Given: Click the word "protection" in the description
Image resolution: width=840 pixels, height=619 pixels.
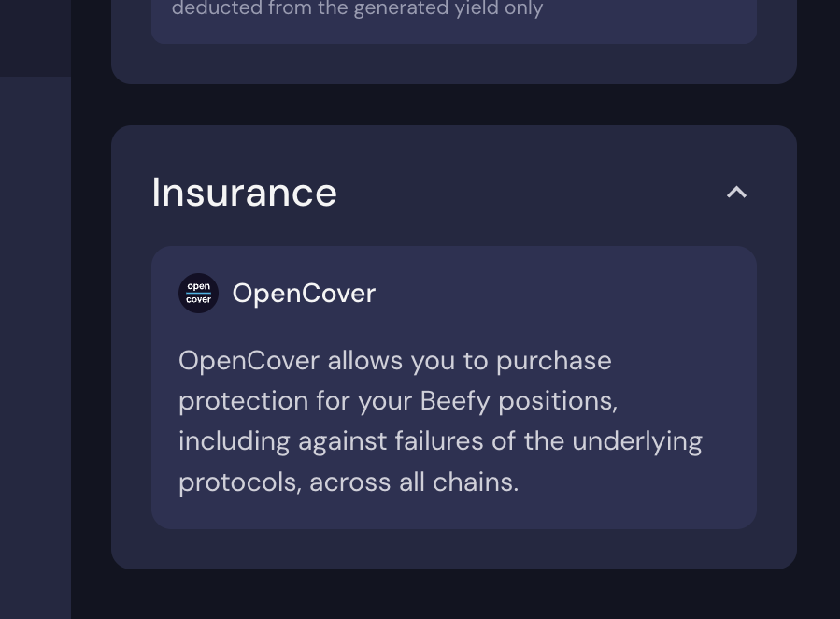Looking at the screenshot, I should (243, 401).
